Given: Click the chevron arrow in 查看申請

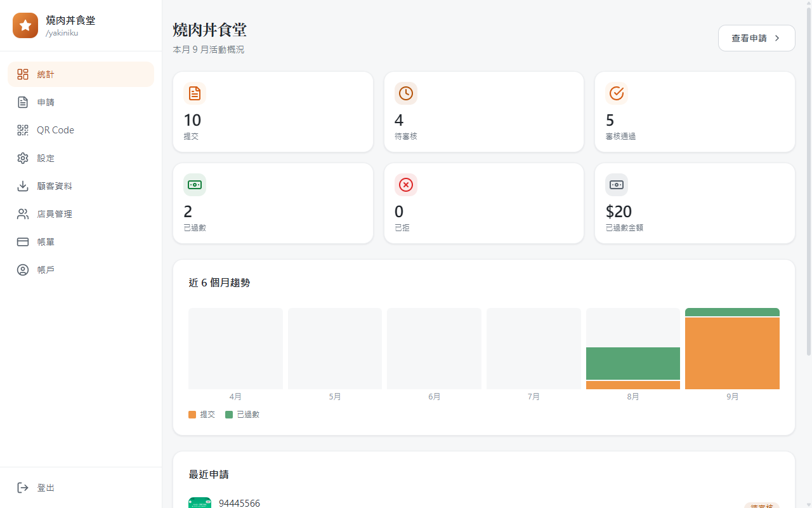Looking at the screenshot, I should [777, 38].
